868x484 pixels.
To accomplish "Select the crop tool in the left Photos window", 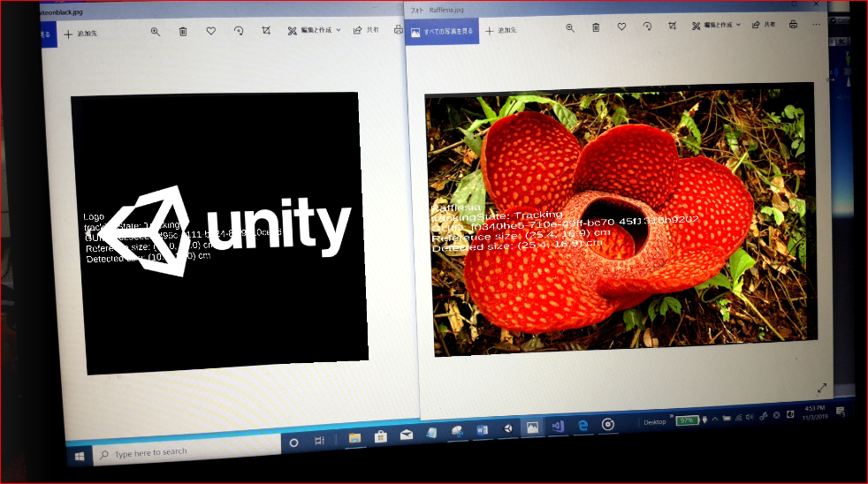I will tap(266, 30).
